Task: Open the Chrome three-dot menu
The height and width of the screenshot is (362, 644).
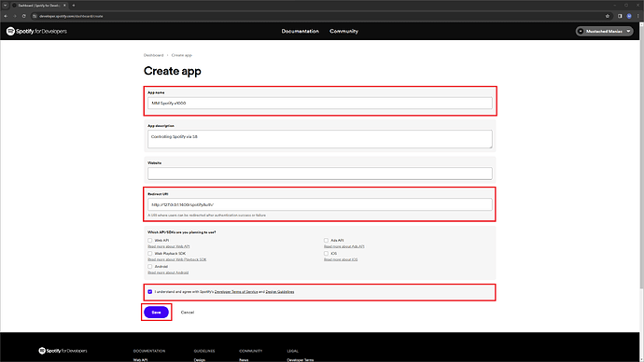Action: tap(637, 16)
